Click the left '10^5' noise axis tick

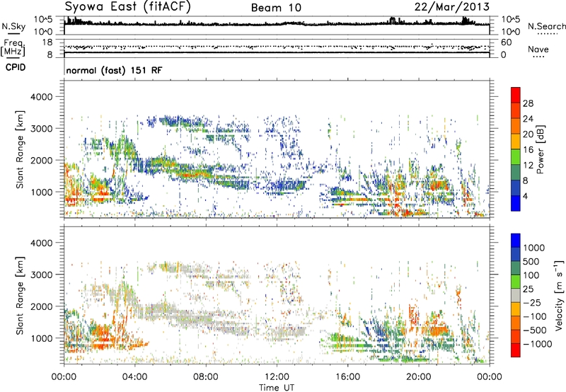point(43,19)
